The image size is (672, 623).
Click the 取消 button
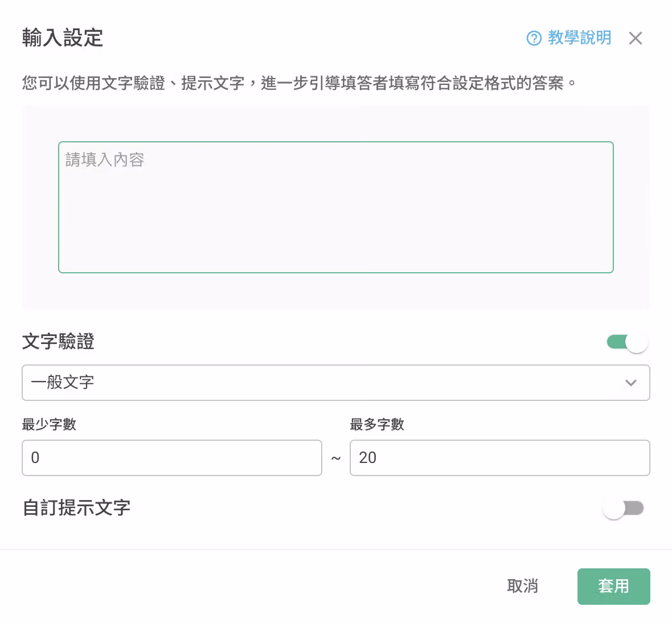pyautogui.click(x=522, y=586)
